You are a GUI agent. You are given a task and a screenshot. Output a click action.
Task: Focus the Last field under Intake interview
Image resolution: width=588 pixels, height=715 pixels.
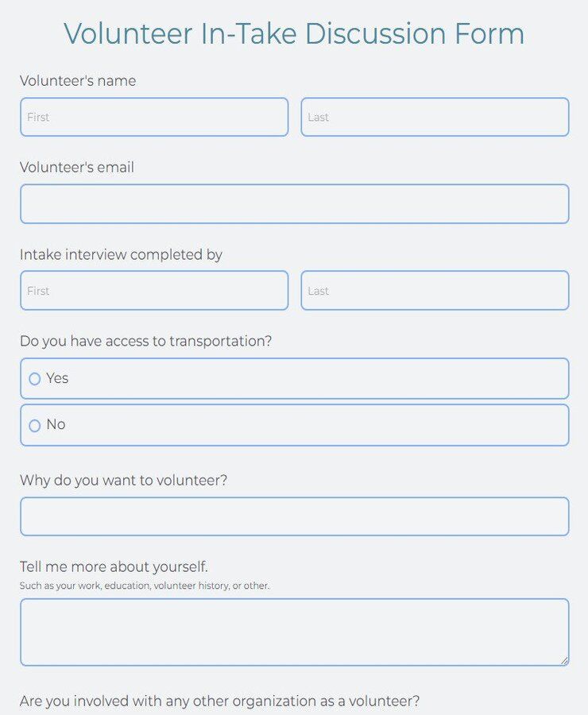tap(435, 291)
